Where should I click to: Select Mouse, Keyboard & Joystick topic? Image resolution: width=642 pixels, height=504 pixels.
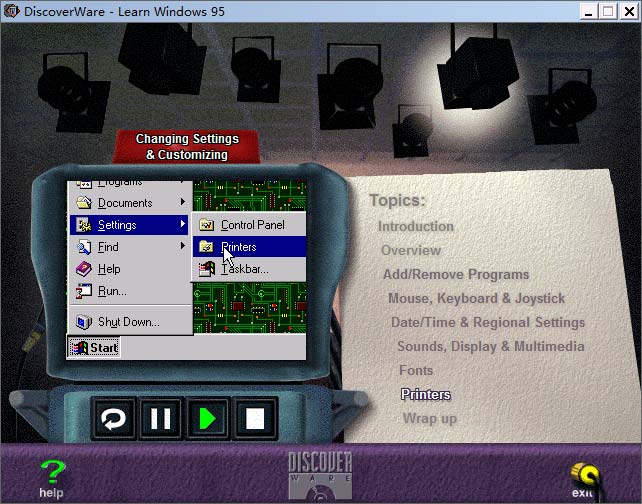477,298
